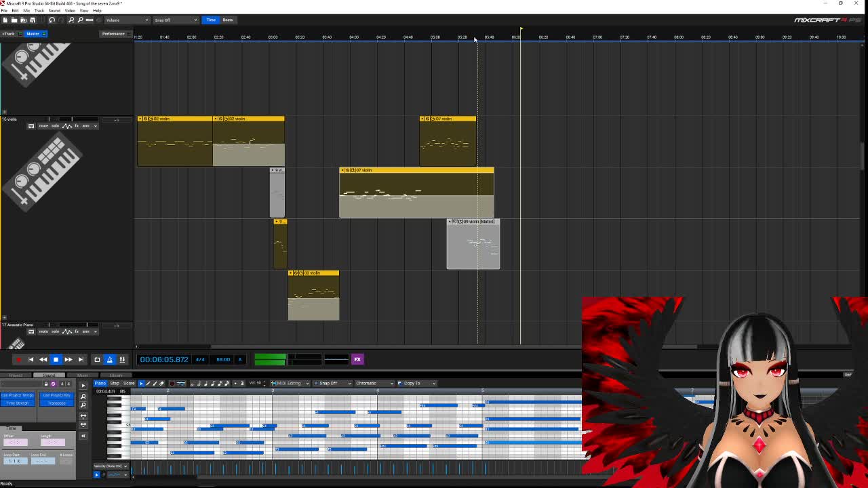Image resolution: width=868 pixels, height=488 pixels.
Task: Jump to end of project
Action: [x=81, y=360]
